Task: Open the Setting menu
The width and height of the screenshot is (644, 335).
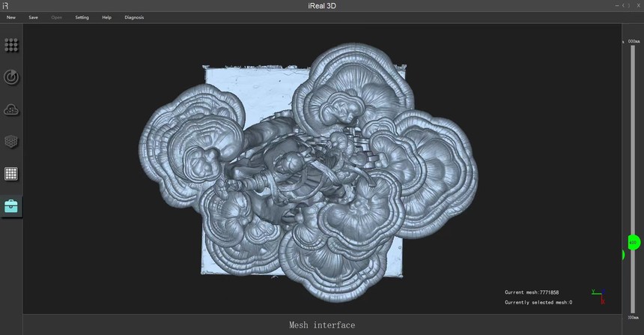Action: click(82, 17)
